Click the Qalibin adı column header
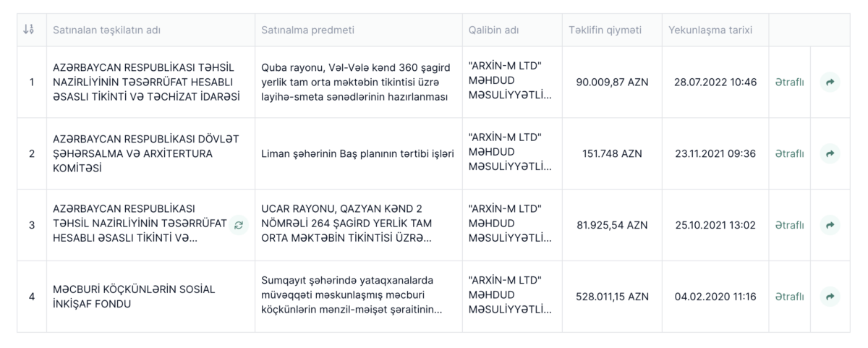868x348 pixels. coord(493,30)
